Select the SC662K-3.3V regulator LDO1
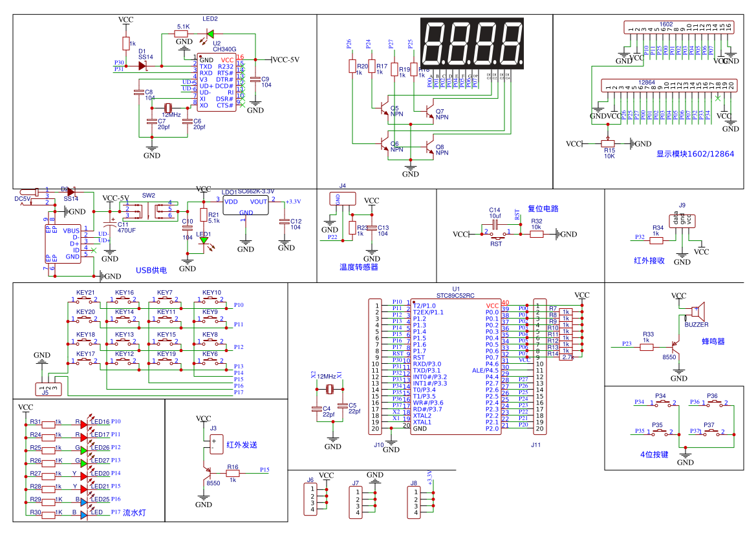Image resolution: width=756 pixels, height=535 pixels. [245, 207]
